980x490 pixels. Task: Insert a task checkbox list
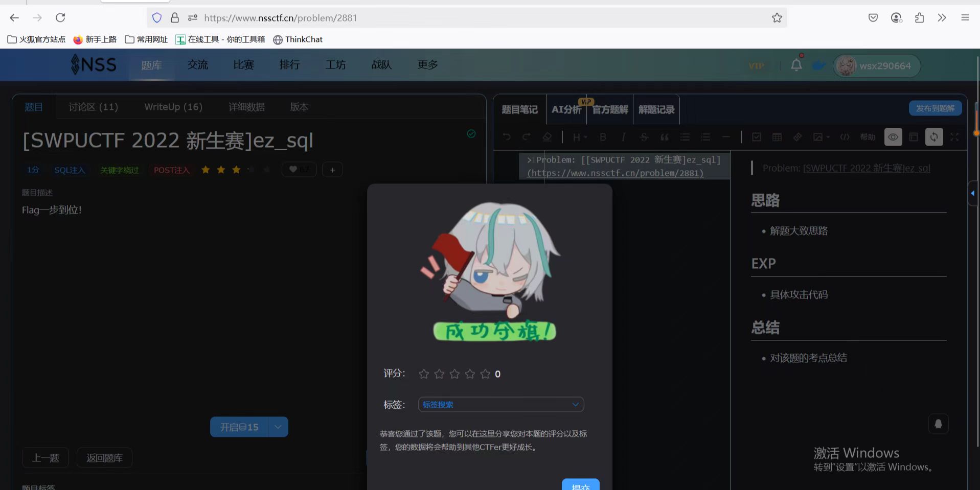757,137
